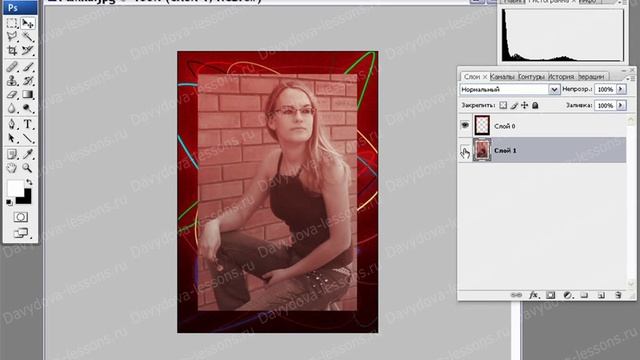Image resolution: width=640 pixels, height=360 pixels.
Task: Select the Eyedropper tool
Action: (28, 154)
